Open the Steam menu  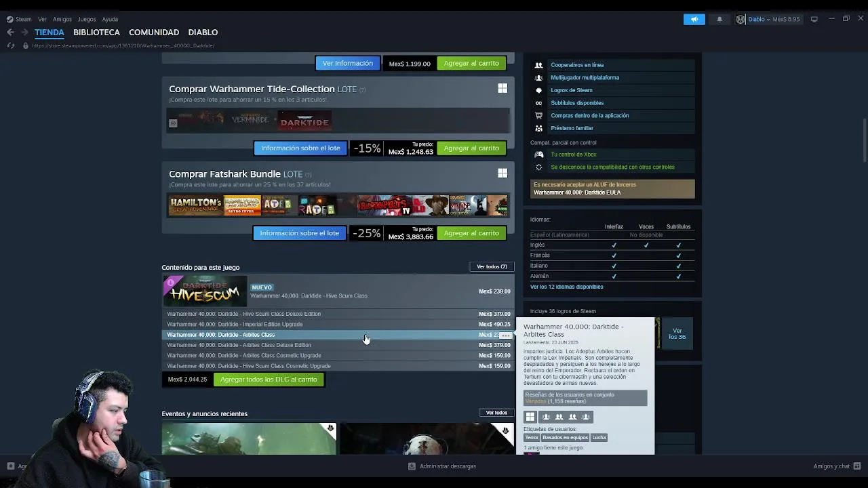(19, 19)
